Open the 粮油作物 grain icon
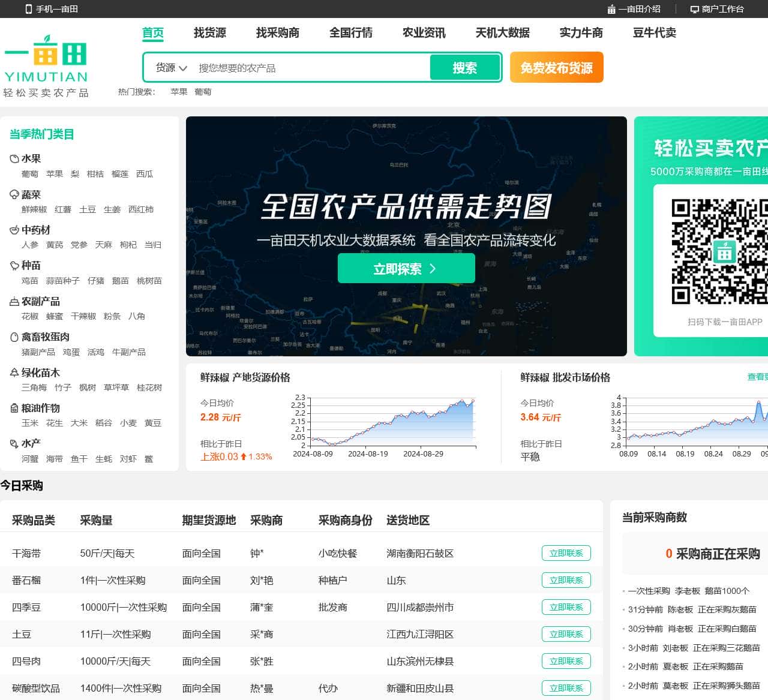This screenshot has height=700, width=768. click(x=14, y=408)
